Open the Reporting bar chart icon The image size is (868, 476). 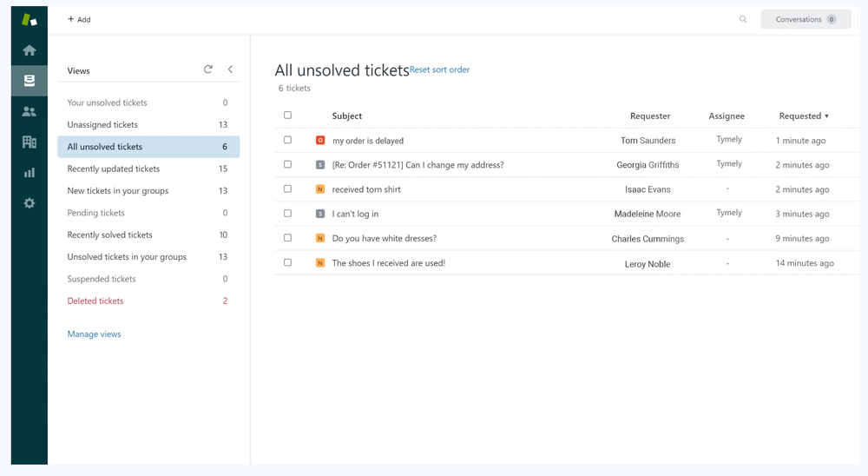[x=30, y=172]
